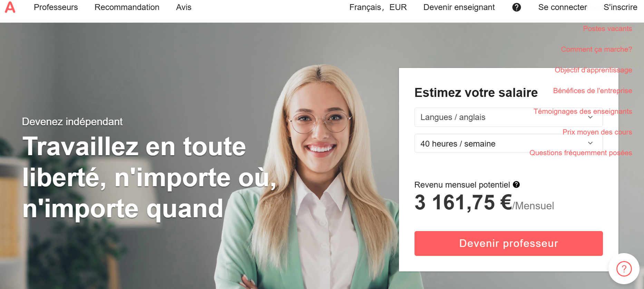Go to the Professeurs menu item
644x289 pixels.
tap(56, 7)
